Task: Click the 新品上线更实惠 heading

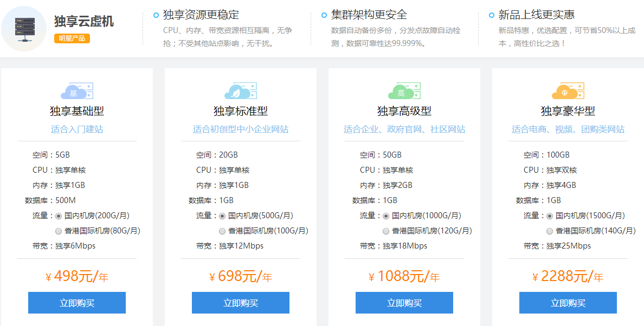Action: [536, 15]
